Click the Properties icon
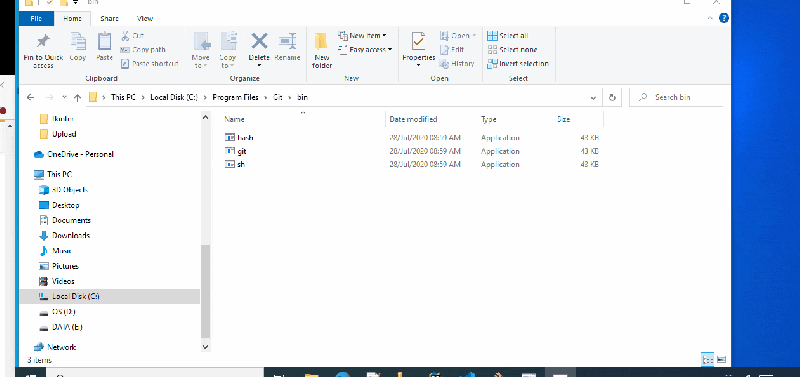 coord(418,42)
